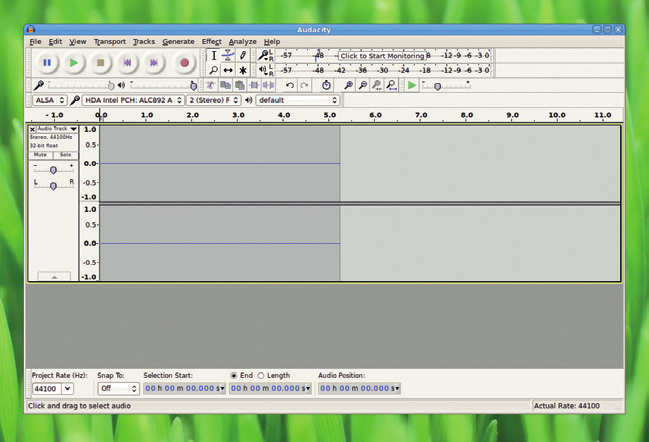
Task: Select the Multi-Tool asterisk icon
Action: (x=243, y=70)
